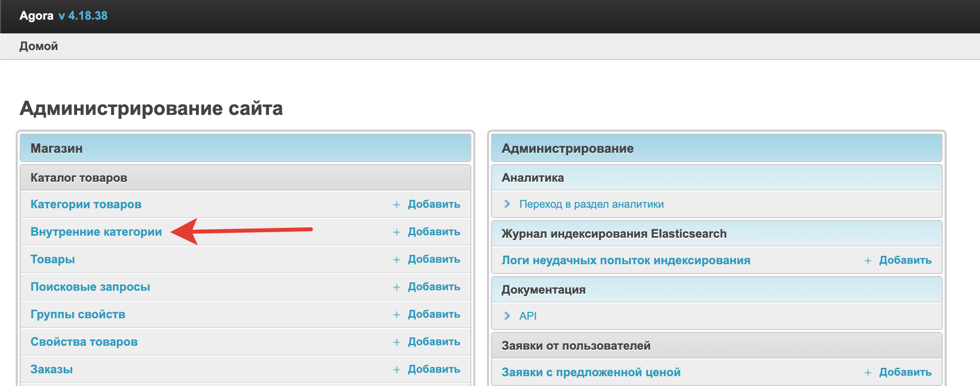Open Поисковые запросы page

90,287
